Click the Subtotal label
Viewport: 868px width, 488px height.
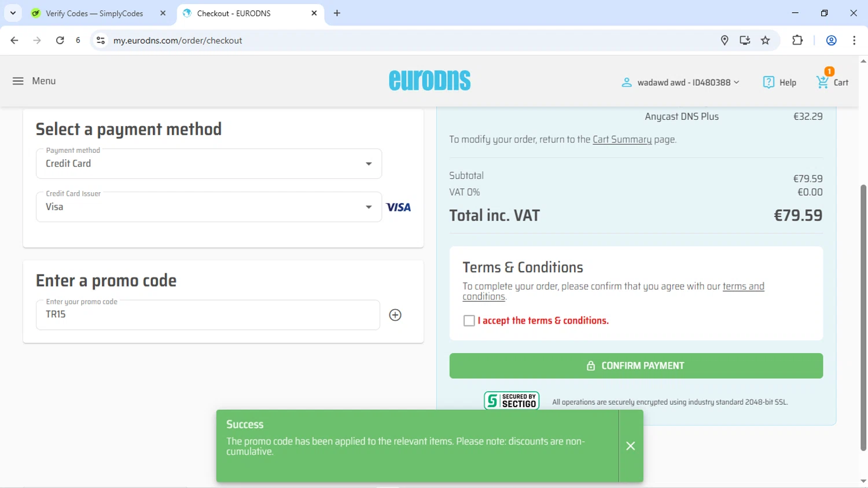[x=466, y=175]
